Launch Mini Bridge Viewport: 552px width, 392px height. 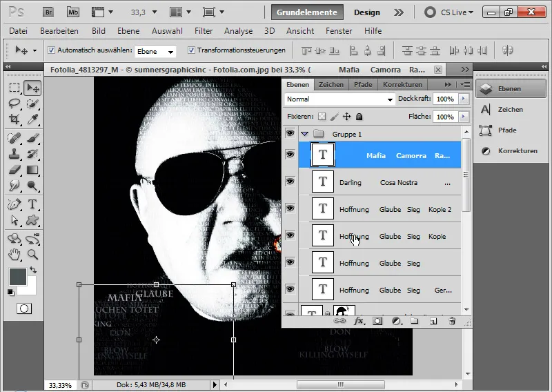point(73,12)
